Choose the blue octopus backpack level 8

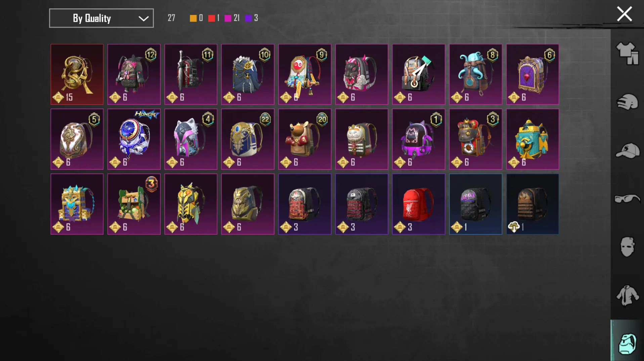475,74
